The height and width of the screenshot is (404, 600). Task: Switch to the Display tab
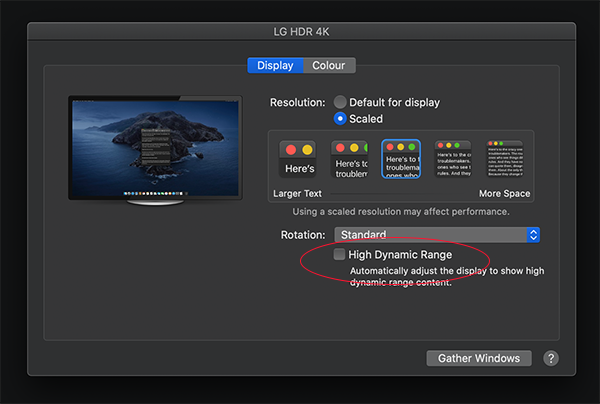[x=275, y=65]
